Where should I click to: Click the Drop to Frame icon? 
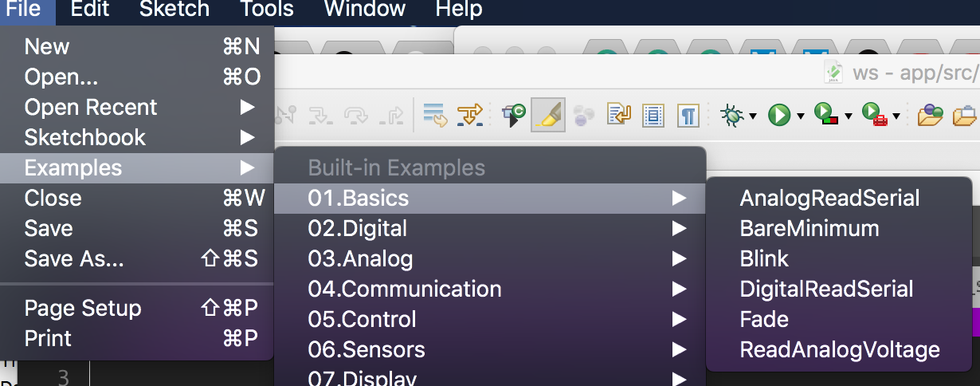click(435, 116)
